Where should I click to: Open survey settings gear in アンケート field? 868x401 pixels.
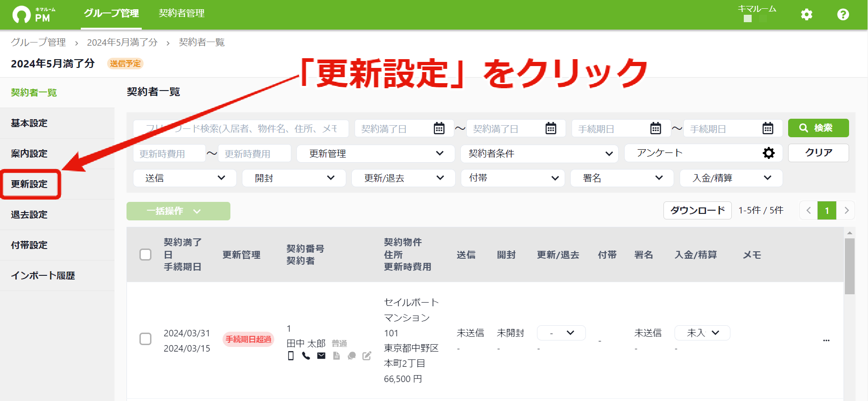(x=768, y=153)
